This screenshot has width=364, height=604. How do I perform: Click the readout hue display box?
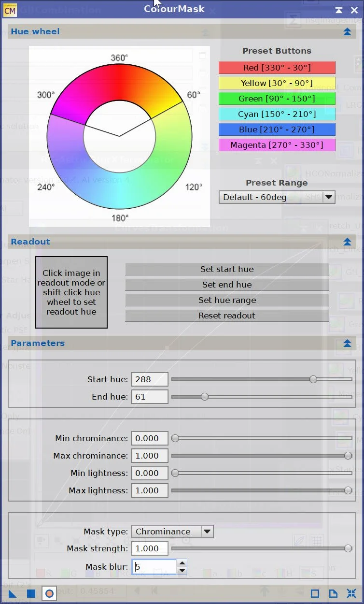tap(71, 292)
